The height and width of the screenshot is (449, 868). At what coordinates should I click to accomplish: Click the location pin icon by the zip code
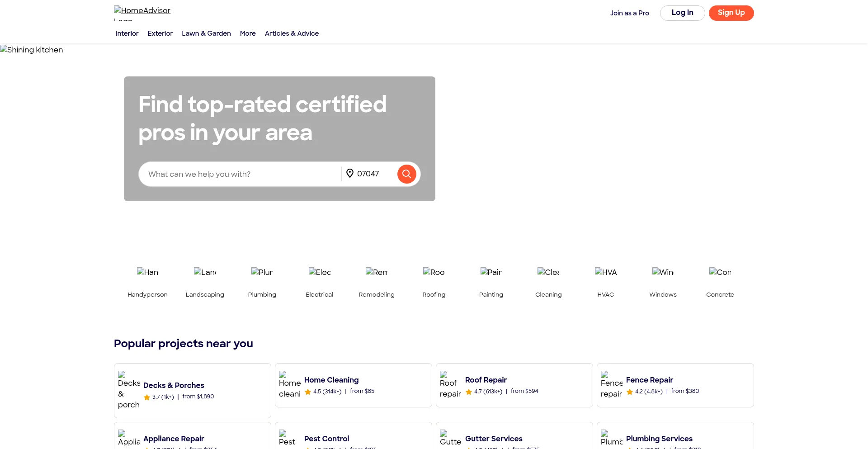point(349,174)
